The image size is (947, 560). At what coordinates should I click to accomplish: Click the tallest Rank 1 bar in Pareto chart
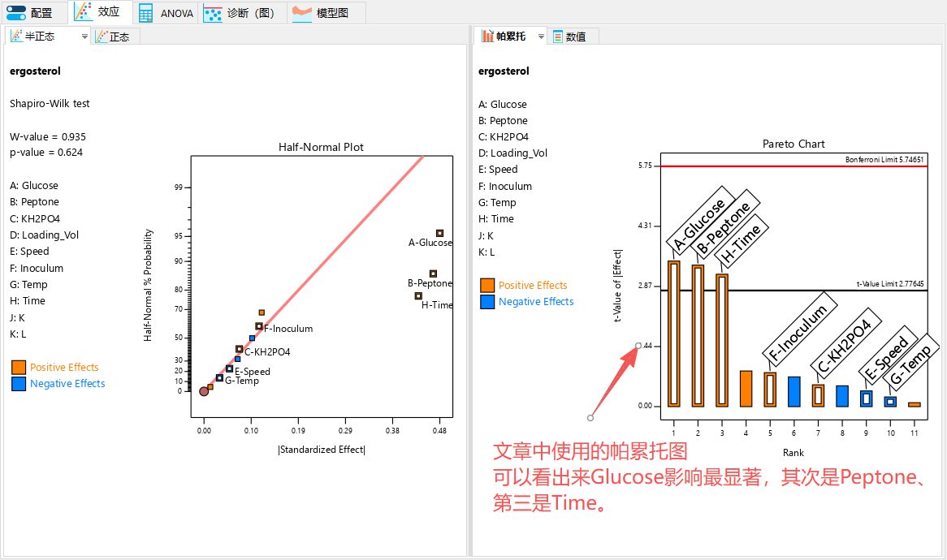673,333
